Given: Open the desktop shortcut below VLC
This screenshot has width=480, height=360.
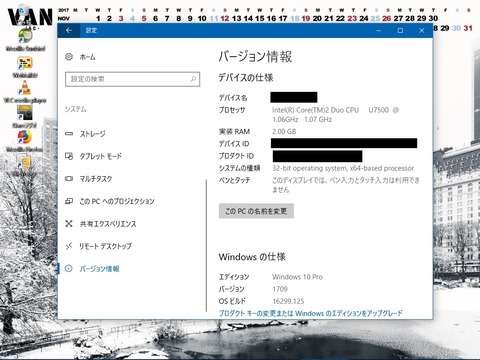Looking at the screenshot, I should [25, 116].
